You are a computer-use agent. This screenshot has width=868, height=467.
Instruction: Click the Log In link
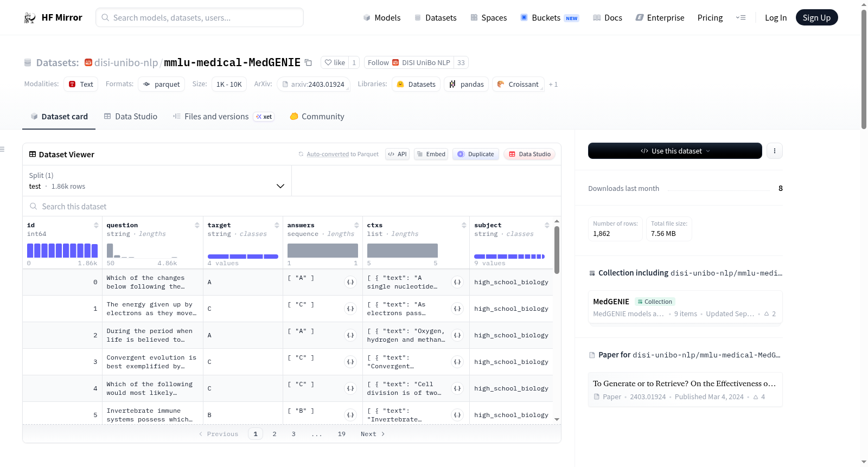pos(776,18)
